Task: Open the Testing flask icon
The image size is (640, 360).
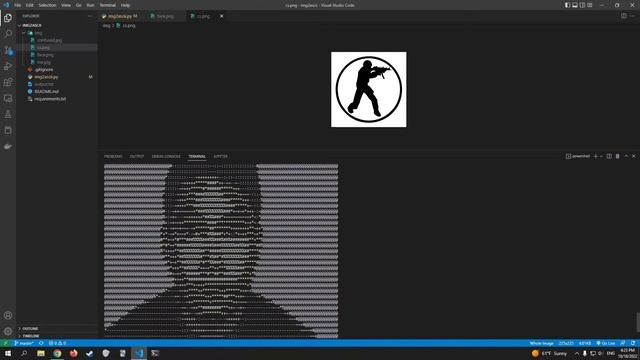Action: tap(8, 114)
